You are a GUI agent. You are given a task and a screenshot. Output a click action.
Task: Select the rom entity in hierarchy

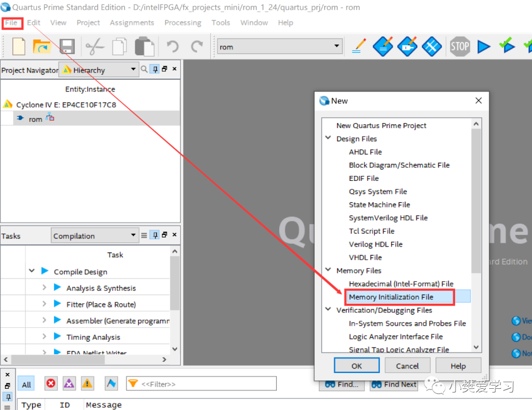[x=35, y=119]
